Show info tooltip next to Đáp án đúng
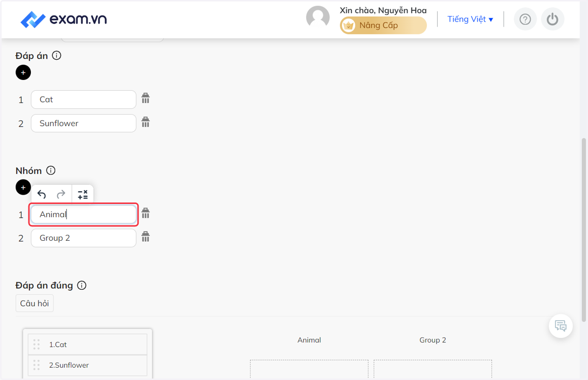588x380 pixels. point(82,285)
